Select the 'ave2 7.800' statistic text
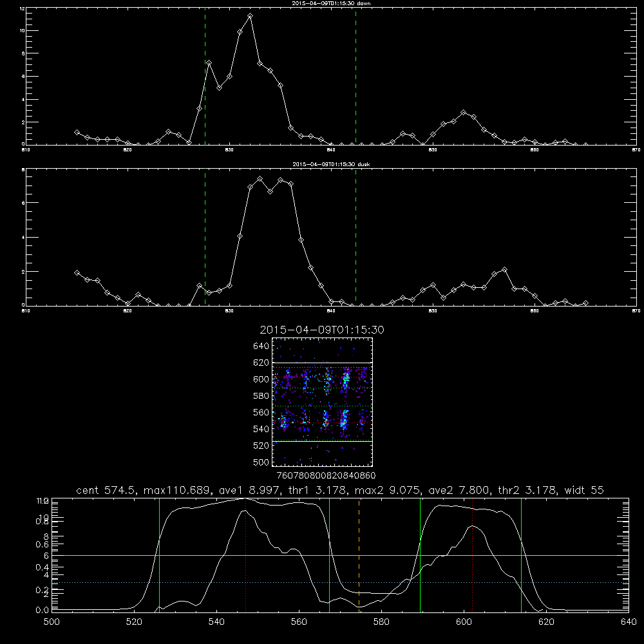 (459, 490)
